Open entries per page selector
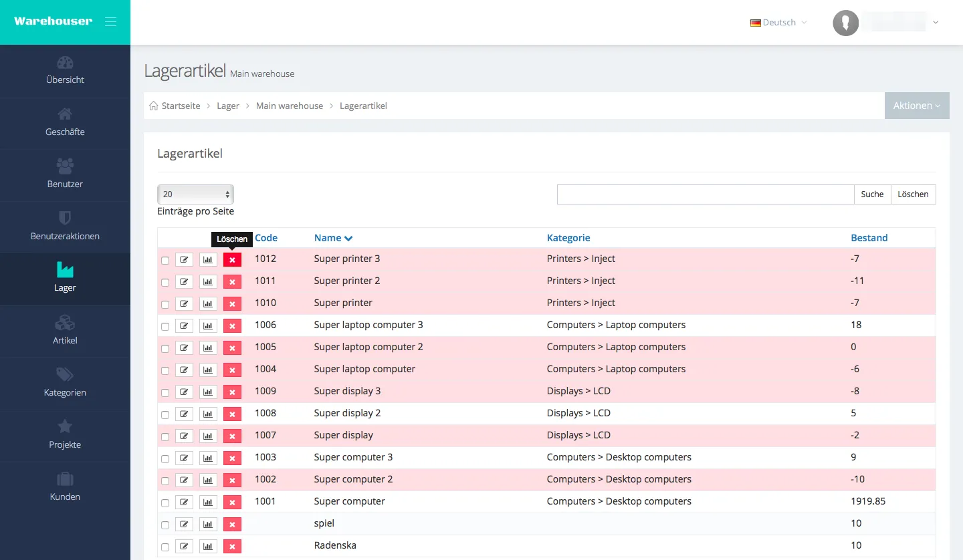The width and height of the screenshot is (963, 560). [195, 194]
